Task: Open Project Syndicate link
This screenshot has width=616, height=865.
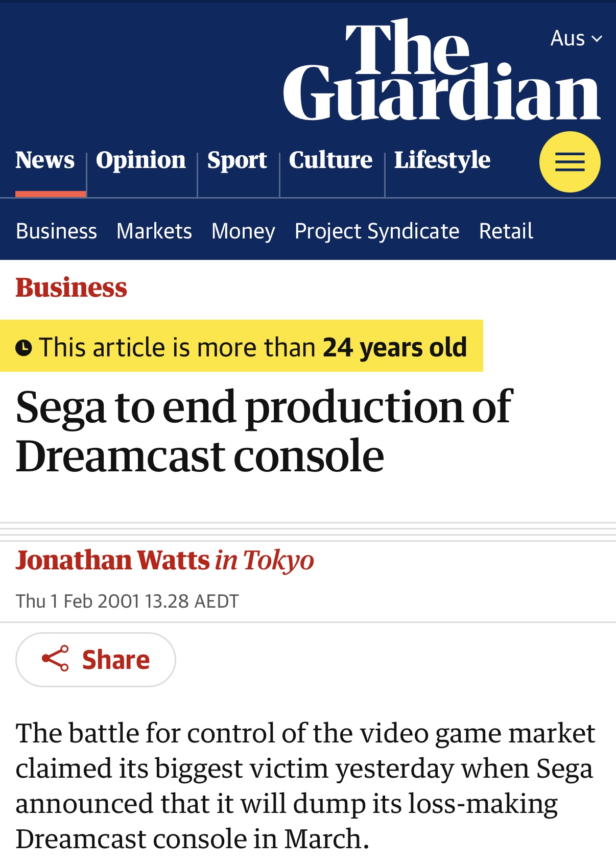Action: coord(377,231)
